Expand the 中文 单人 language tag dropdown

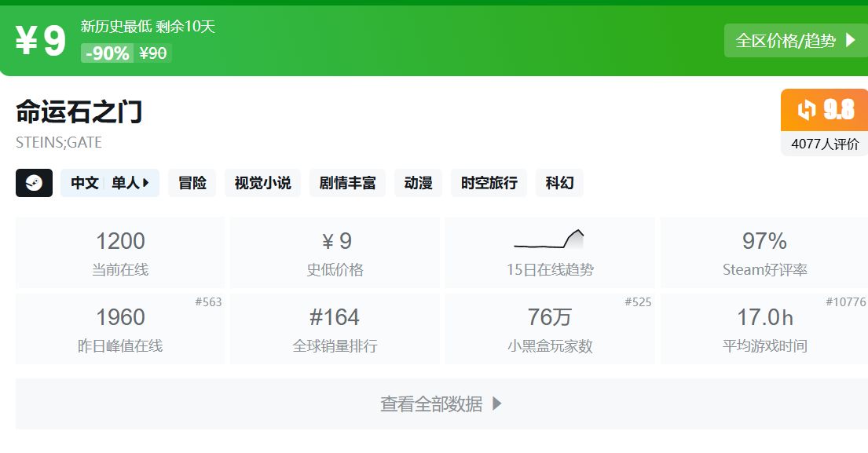tap(110, 183)
